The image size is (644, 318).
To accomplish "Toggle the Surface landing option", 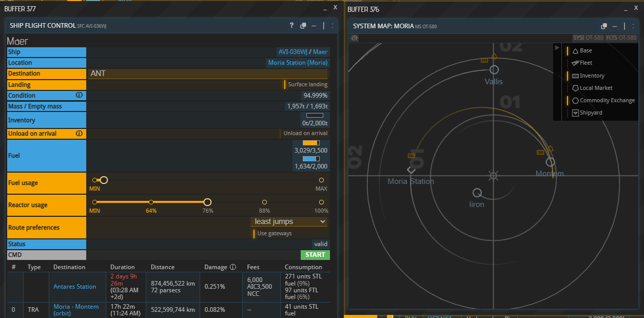I will (306, 85).
